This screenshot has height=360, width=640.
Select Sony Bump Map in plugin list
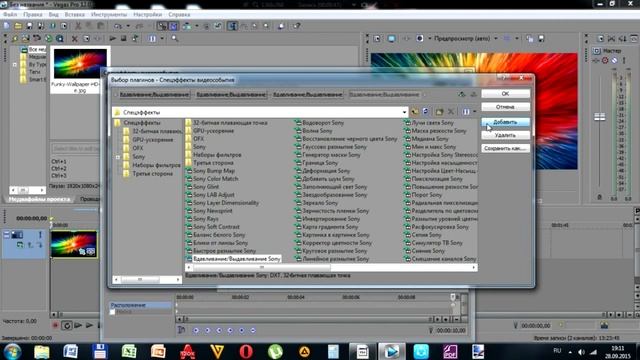click(x=213, y=171)
